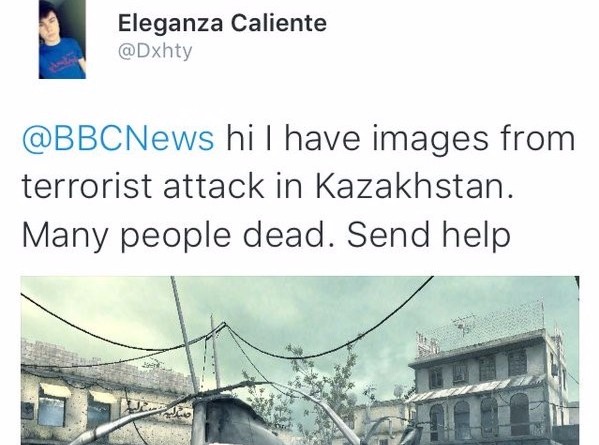Image resolution: width=599 pixels, height=445 pixels.
Task: Click the arched windows on the right building
Action: click(x=481, y=416)
